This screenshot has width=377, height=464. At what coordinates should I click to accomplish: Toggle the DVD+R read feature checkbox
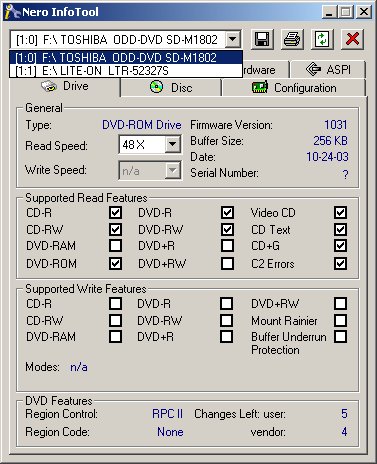tap(227, 246)
